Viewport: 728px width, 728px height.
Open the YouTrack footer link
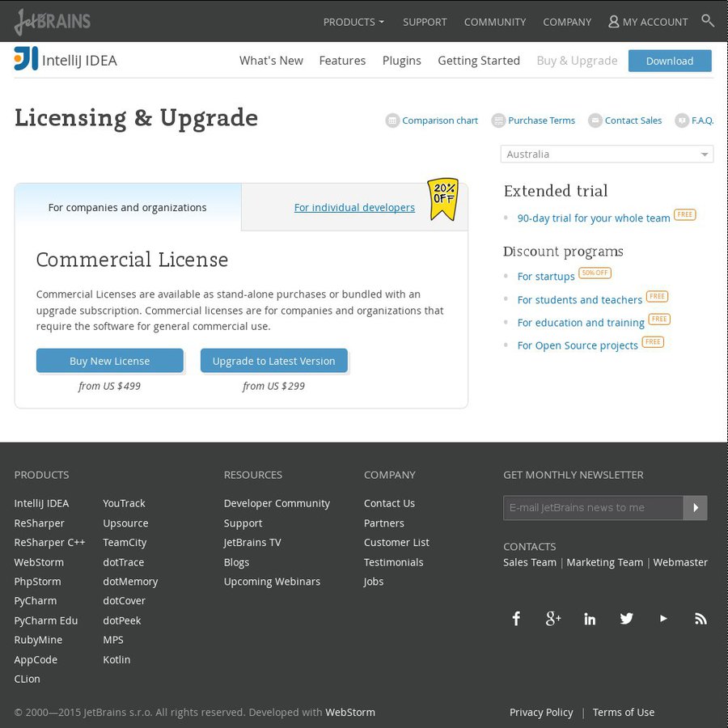click(124, 503)
